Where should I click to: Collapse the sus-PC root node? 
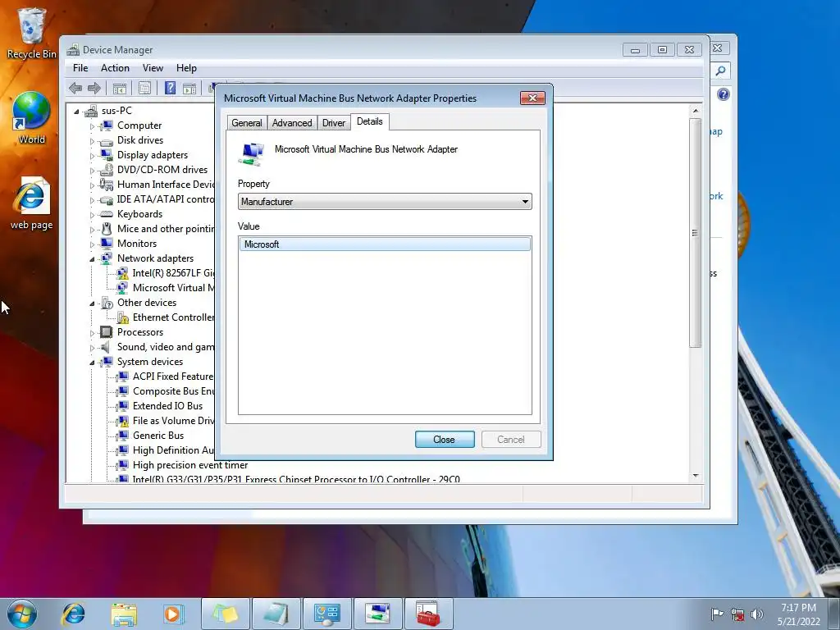pos(76,112)
